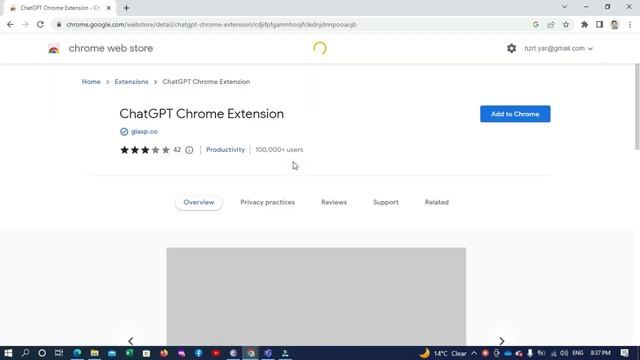The width and height of the screenshot is (640, 360).
Task: Open Task View on the taskbar
Action: tap(59, 353)
